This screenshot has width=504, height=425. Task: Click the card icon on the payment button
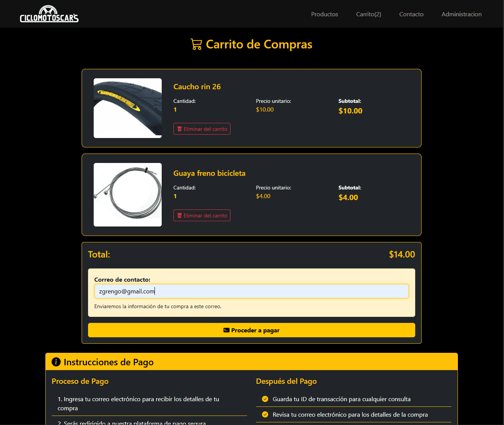click(226, 330)
